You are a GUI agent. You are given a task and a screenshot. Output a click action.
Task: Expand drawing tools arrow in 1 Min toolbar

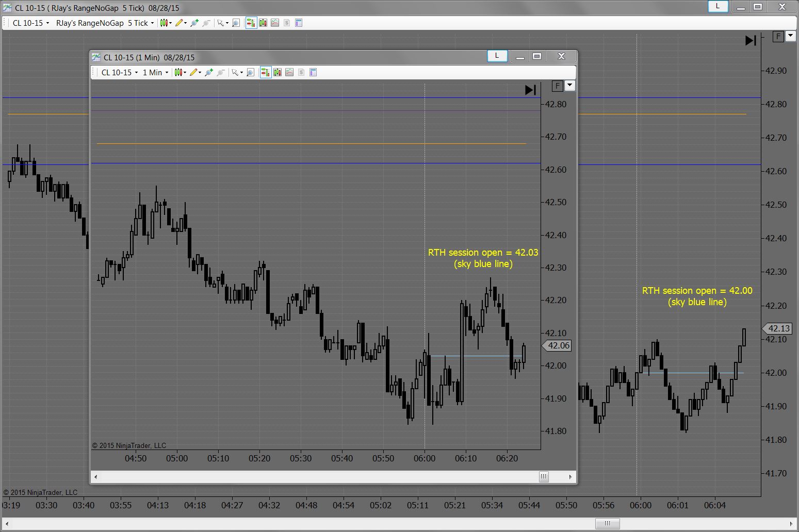[200, 73]
